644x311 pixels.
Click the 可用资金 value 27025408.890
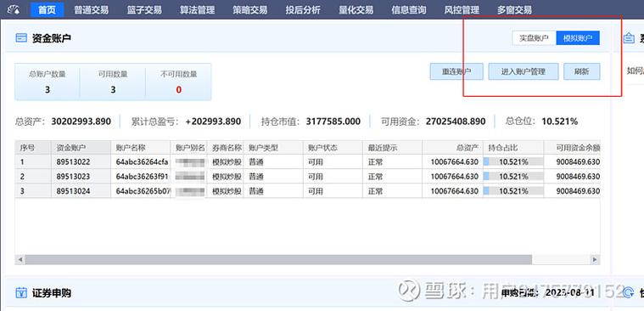click(x=456, y=122)
